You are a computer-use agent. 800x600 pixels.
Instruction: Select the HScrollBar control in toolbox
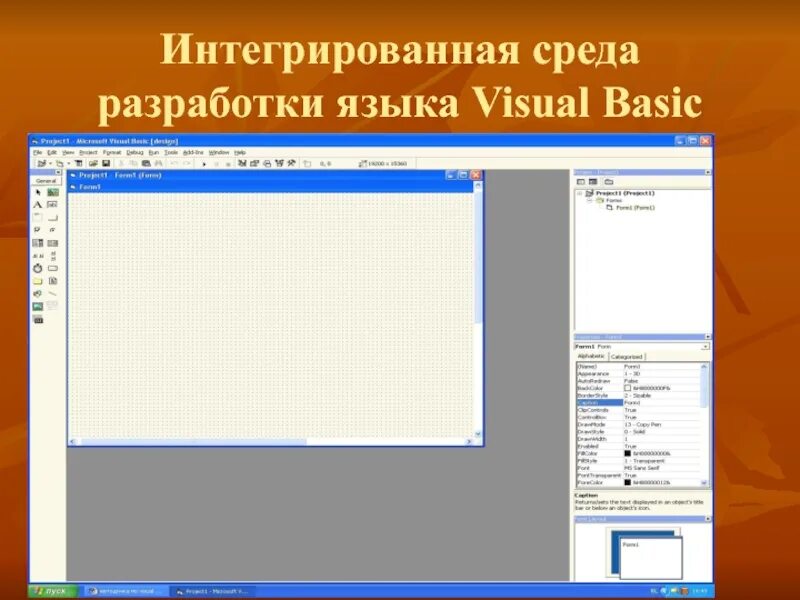click(x=38, y=256)
